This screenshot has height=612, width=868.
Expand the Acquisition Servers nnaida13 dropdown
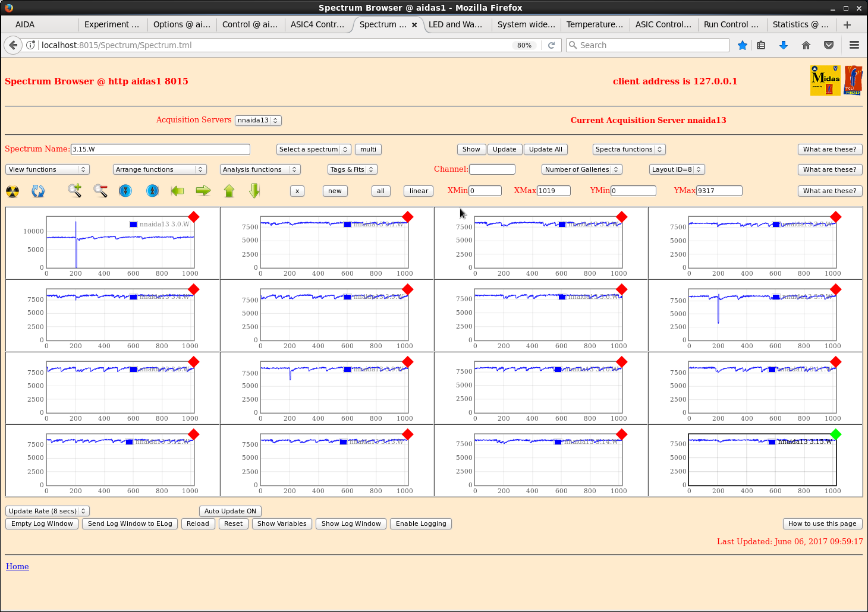[x=257, y=120]
